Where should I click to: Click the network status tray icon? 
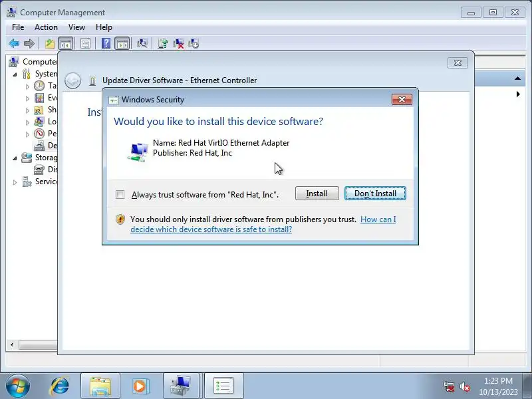[449, 386]
